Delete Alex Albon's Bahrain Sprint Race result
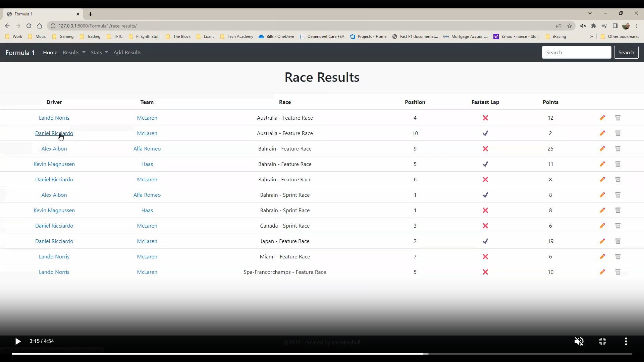Screen dimensions: 644x362 [618, 195]
